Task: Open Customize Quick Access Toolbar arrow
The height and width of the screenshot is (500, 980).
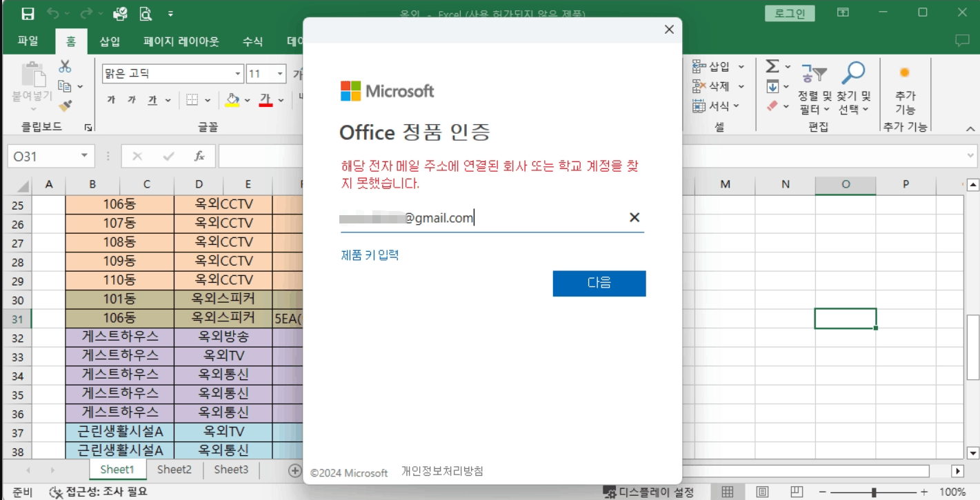Action: (170, 14)
